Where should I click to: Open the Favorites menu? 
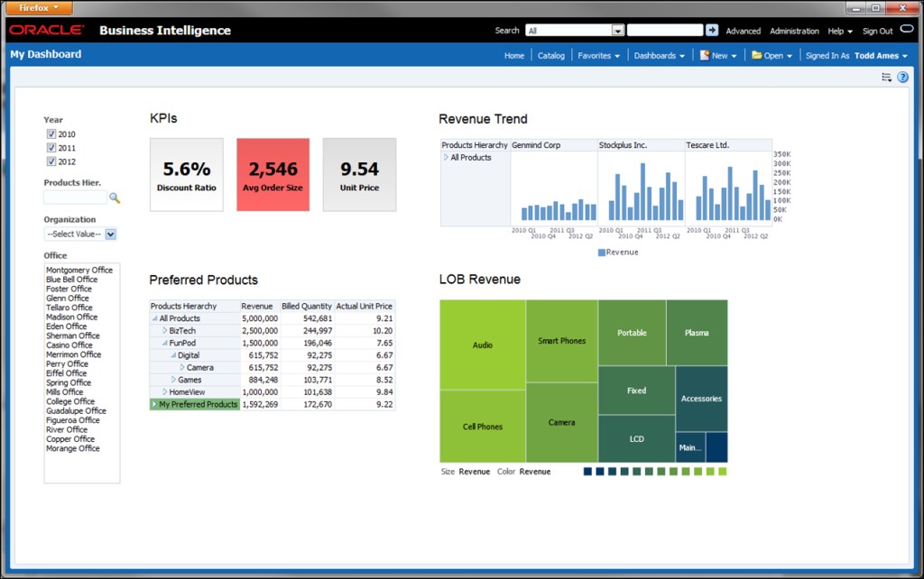tap(599, 55)
